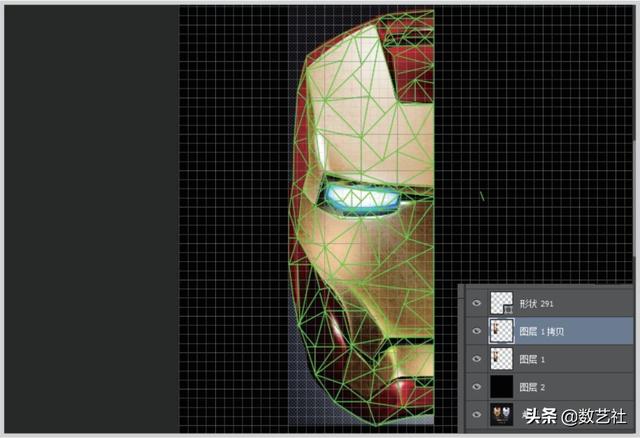The width and height of the screenshot is (640, 438).
Task: Toggle the eye icon of the 图层 1 row
Action: (x=476, y=359)
